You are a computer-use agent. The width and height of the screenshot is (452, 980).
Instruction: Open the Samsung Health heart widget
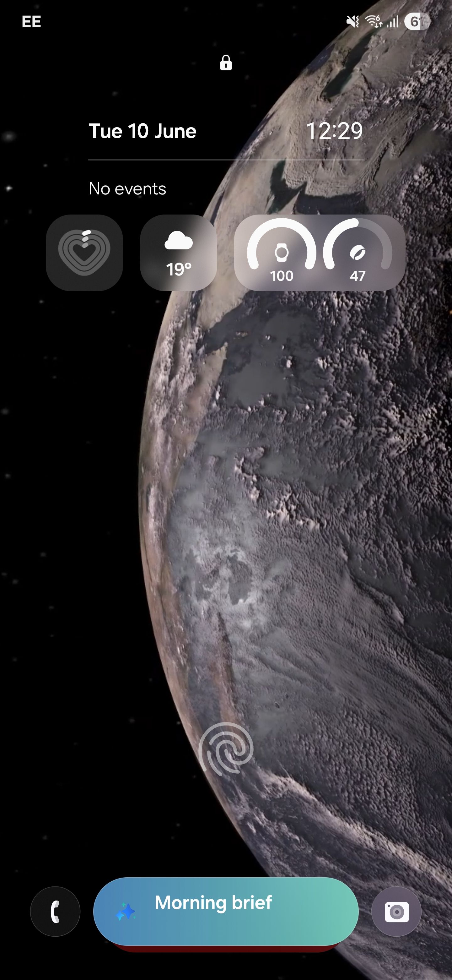84,253
